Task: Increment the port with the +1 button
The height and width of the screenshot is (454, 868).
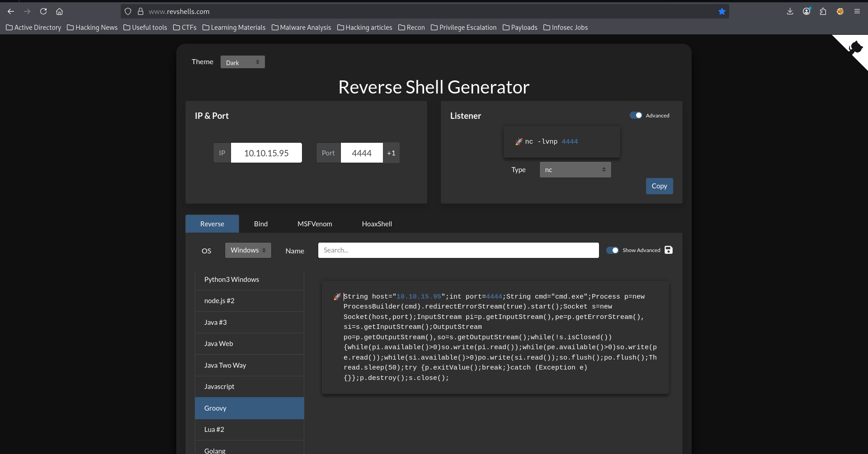Action: [391, 153]
